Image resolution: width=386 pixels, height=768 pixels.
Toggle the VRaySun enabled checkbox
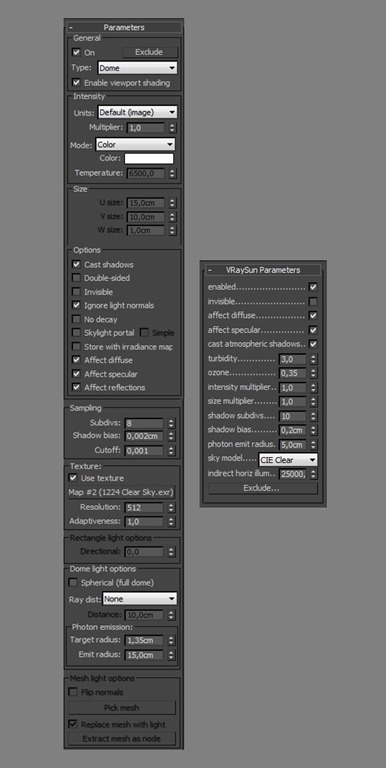[314, 287]
